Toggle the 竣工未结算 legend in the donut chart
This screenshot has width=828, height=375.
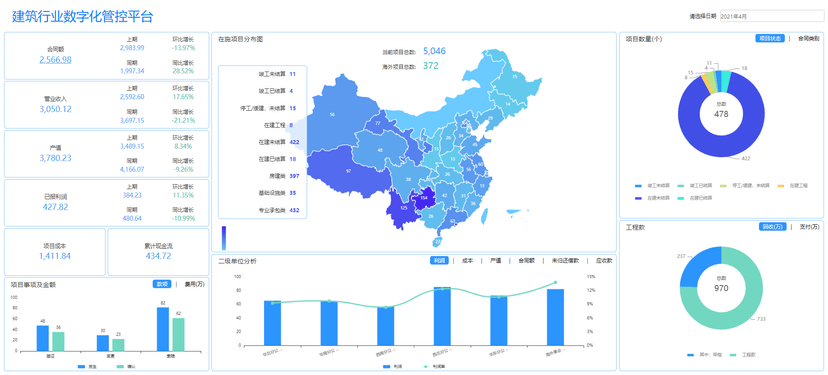(x=653, y=186)
